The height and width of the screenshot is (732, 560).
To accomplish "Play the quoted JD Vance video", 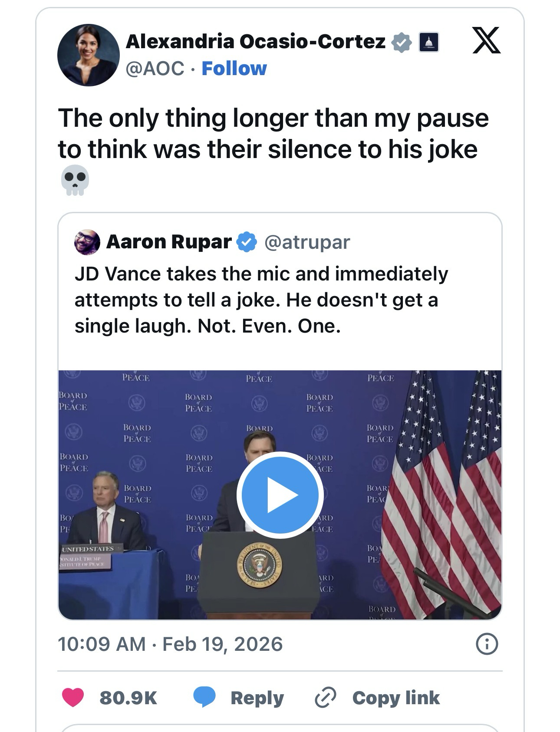I will (x=280, y=495).
